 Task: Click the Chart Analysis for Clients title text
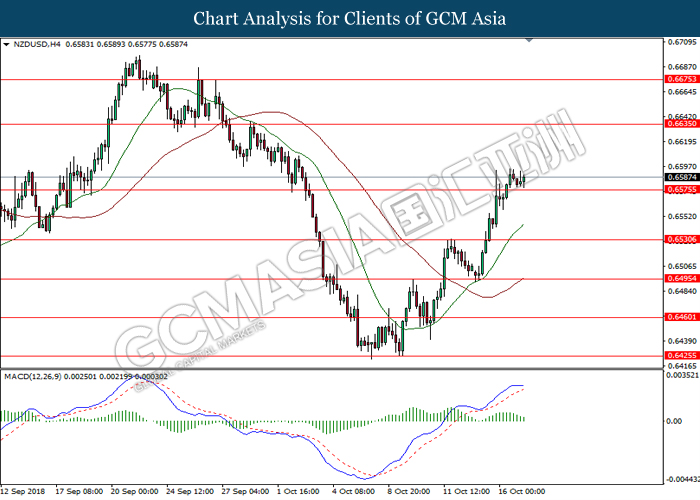[x=350, y=19]
